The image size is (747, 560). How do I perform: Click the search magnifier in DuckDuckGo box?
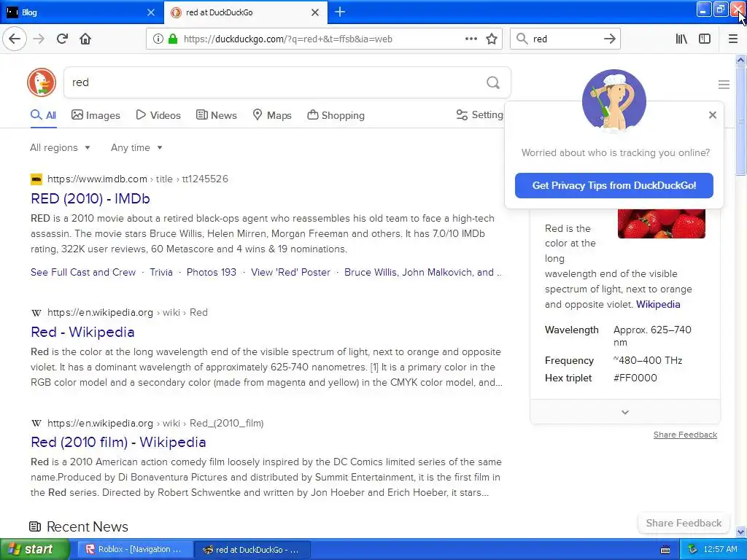pyautogui.click(x=493, y=82)
